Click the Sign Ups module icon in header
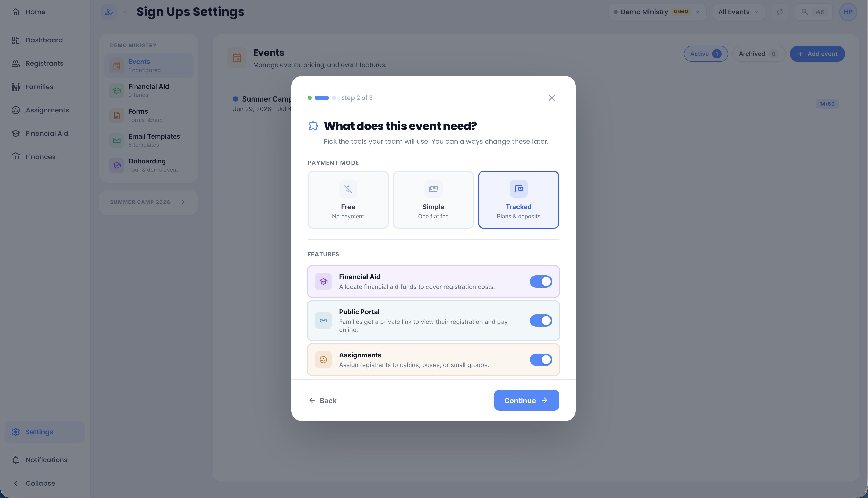Screen dimensions: 868x498 [x=109, y=12]
